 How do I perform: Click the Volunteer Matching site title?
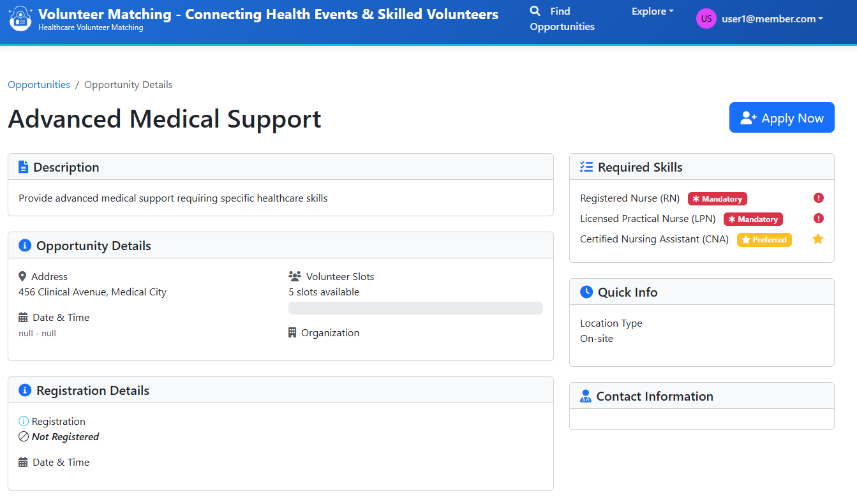coord(268,14)
